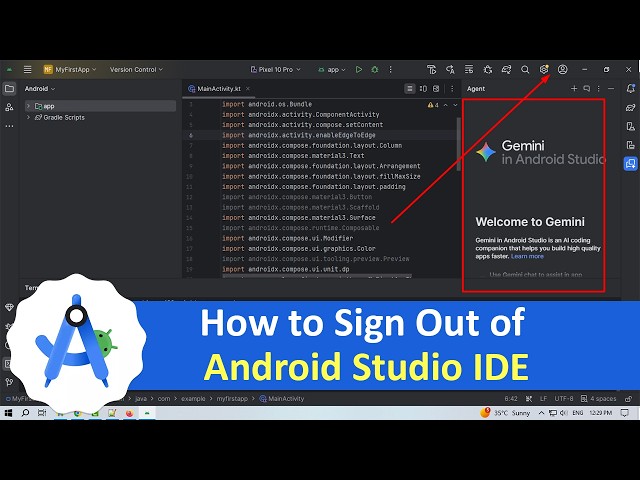Open more run actions next to the debug icon
Screen dimensions: 640x480
390,69
